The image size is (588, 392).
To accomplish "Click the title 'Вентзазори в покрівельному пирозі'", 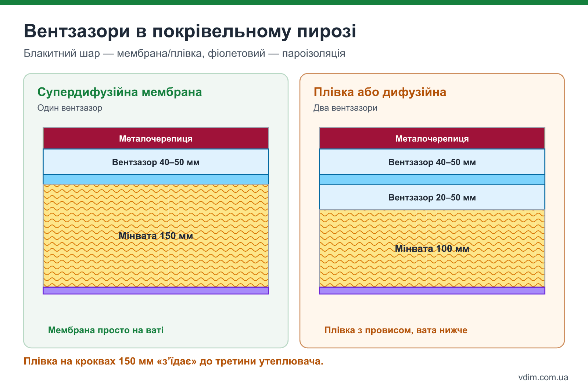I will pyautogui.click(x=190, y=31).
